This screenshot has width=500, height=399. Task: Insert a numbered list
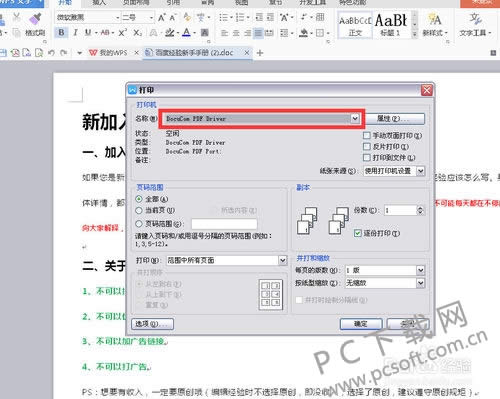240,17
